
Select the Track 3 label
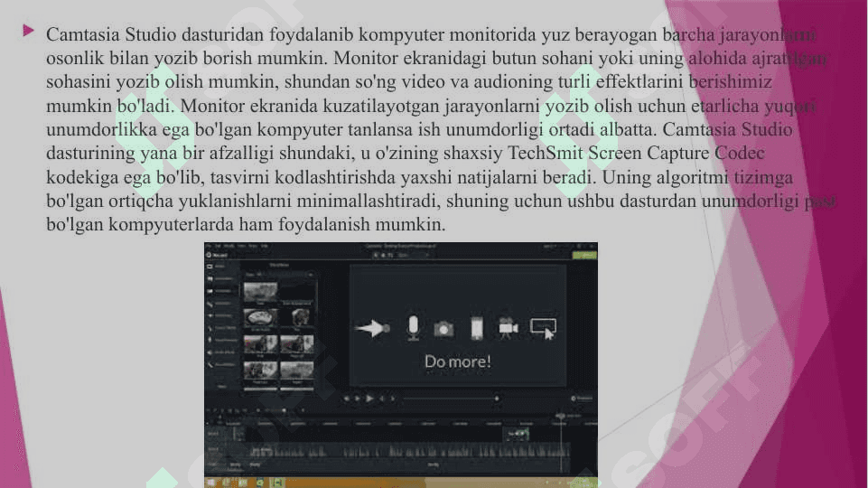[213, 434]
